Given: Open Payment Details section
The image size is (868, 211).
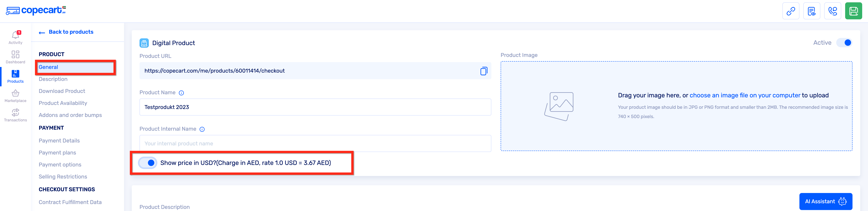Looking at the screenshot, I should (x=59, y=141).
